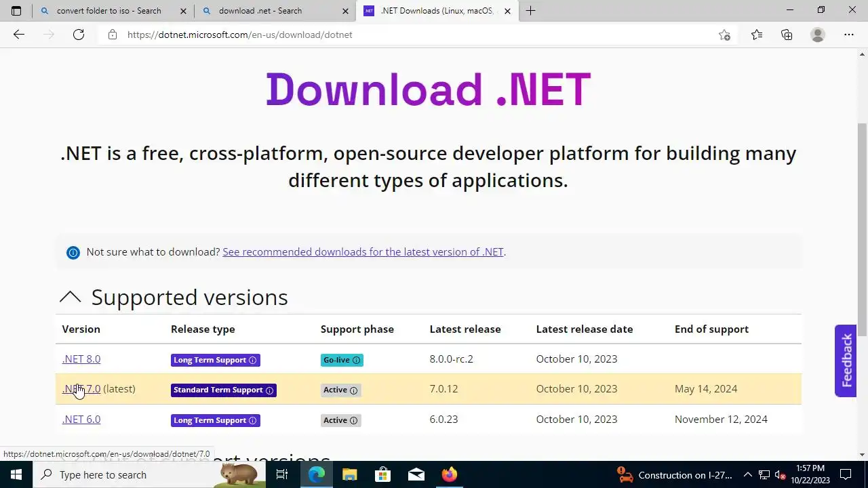
Task: Close the convert folder to iso tab
Action: pyautogui.click(x=183, y=11)
